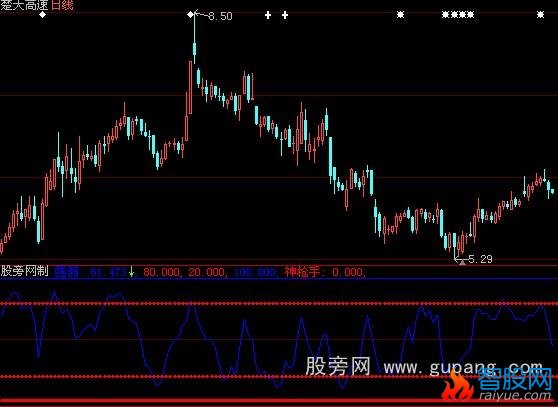Click the first white plus marker after 8.50
The height and width of the screenshot is (407, 558).
(x=268, y=15)
